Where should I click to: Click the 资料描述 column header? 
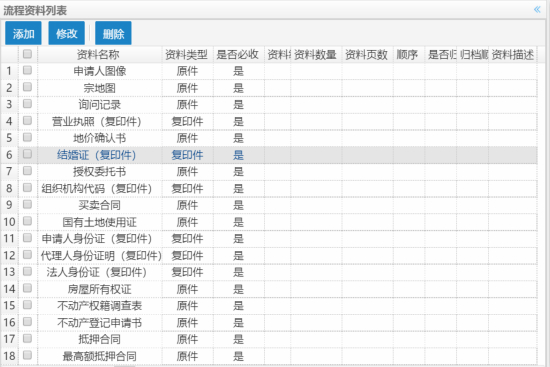512,55
